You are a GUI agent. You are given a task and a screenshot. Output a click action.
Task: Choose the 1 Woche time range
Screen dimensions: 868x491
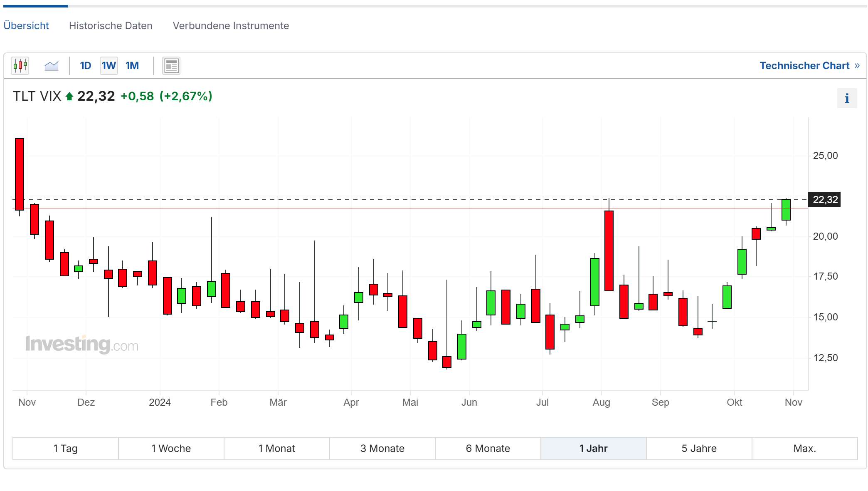coord(171,449)
